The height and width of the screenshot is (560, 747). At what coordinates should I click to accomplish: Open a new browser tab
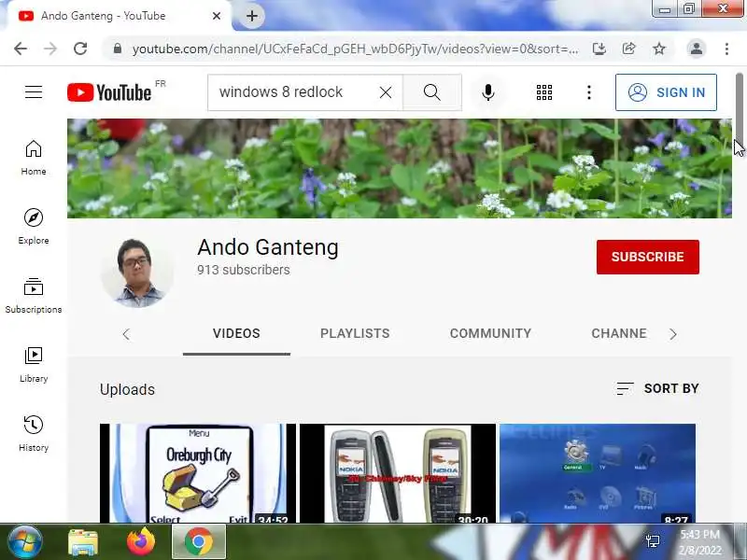pos(252,16)
